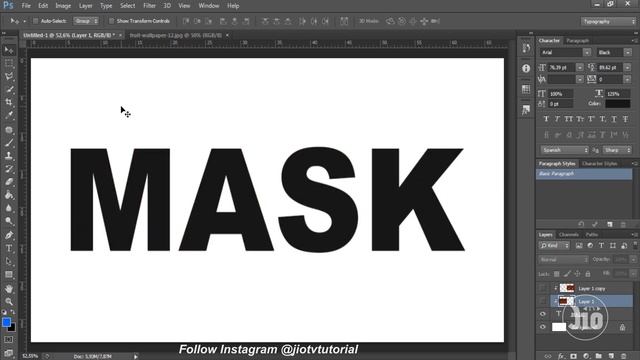Open the Image menu
The image size is (640, 360).
63,6
